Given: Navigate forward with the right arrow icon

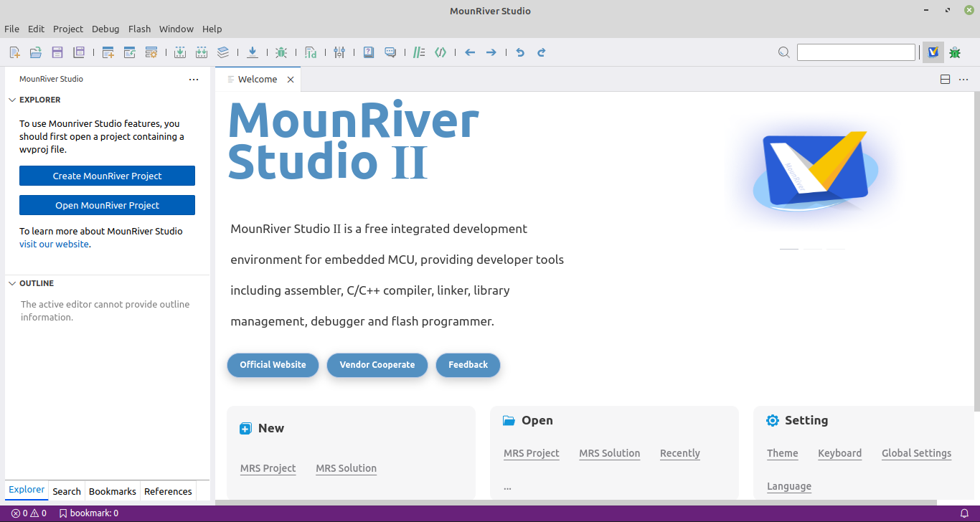Looking at the screenshot, I should coord(491,52).
